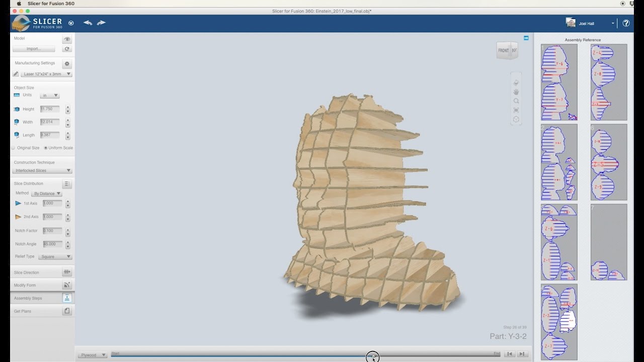
Task: Click the Notch Factor value field
Action: coord(53,231)
